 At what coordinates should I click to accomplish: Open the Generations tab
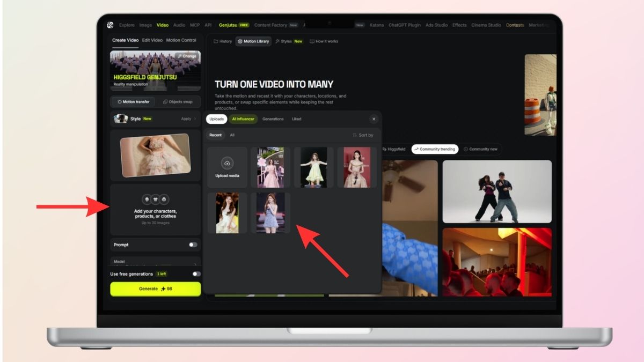click(x=273, y=119)
